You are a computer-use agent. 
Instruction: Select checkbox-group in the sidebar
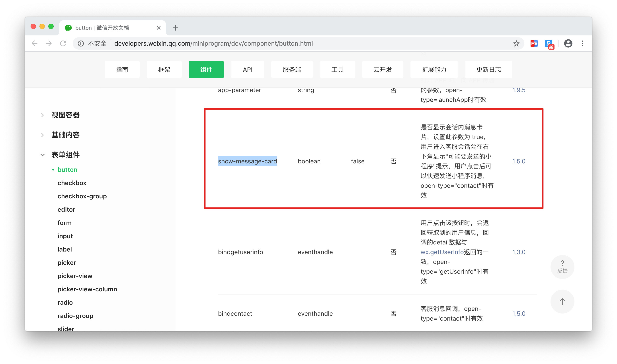point(82,196)
